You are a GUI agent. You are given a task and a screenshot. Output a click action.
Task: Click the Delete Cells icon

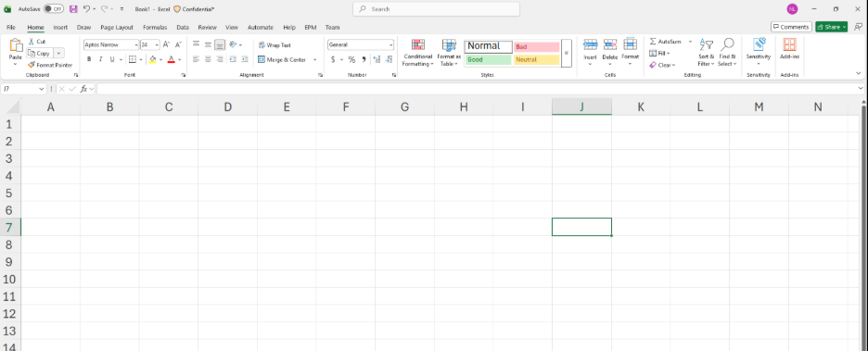(610, 44)
